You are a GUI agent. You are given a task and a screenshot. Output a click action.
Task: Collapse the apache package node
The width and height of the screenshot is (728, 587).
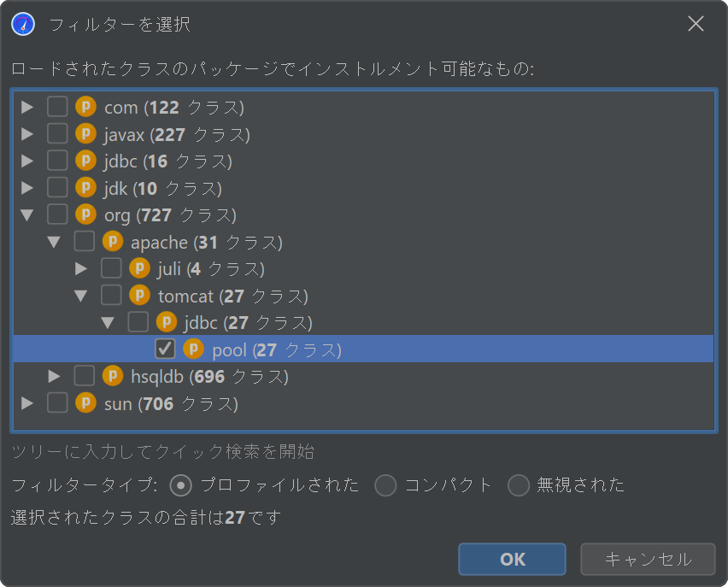(54, 242)
